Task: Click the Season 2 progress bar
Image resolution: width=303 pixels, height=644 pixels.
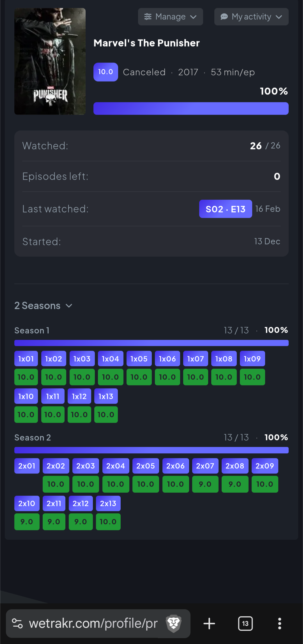Action: [x=151, y=450]
